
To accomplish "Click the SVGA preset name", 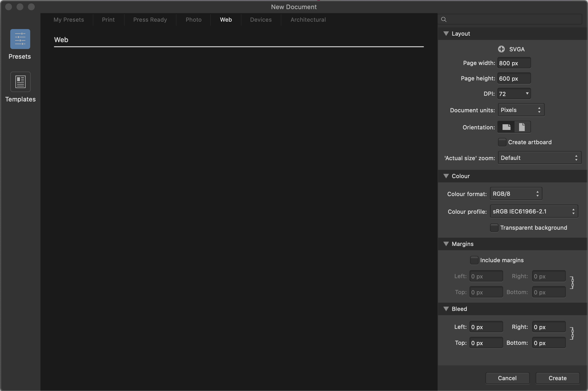I will tap(517, 49).
